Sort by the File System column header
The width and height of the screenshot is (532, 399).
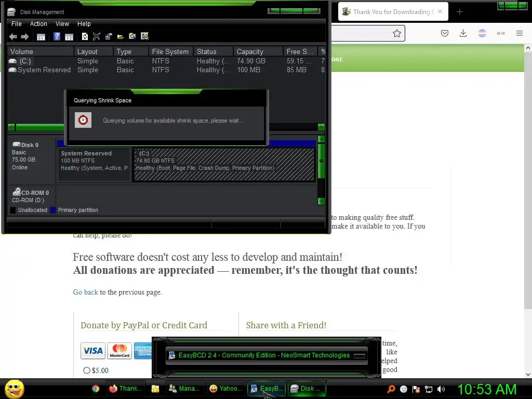point(170,51)
